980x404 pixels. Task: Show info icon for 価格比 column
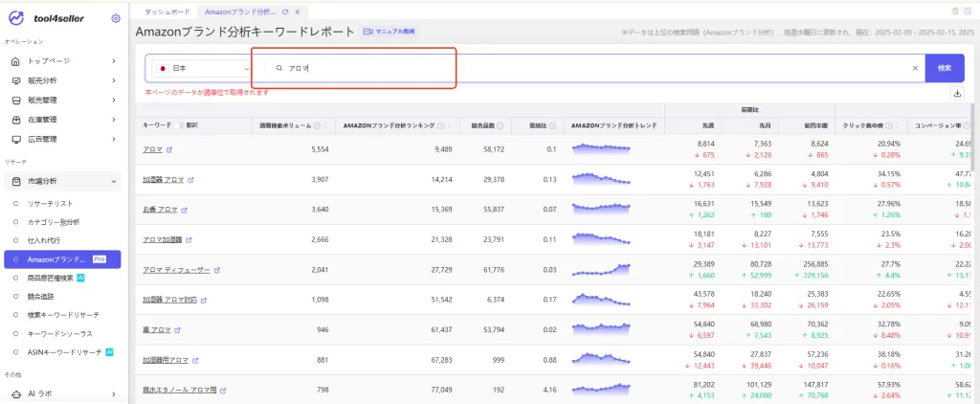[x=552, y=125]
